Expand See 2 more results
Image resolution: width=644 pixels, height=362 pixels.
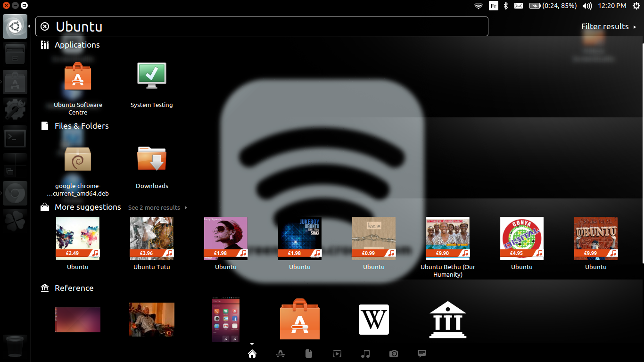pyautogui.click(x=157, y=207)
